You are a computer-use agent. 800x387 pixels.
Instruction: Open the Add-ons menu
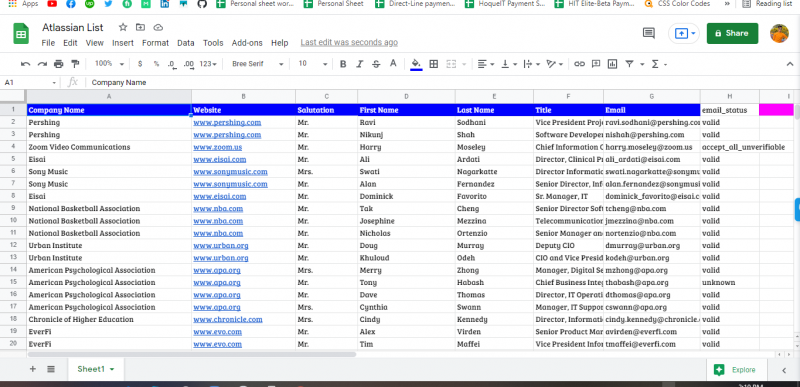[x=247, y=43]
